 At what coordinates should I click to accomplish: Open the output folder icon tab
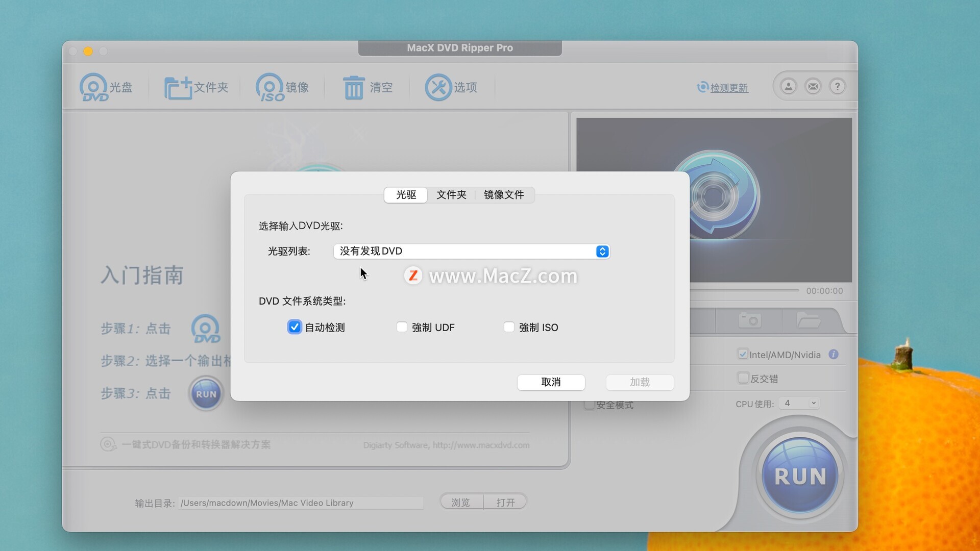pyautogui.click(x=808, y=320)
